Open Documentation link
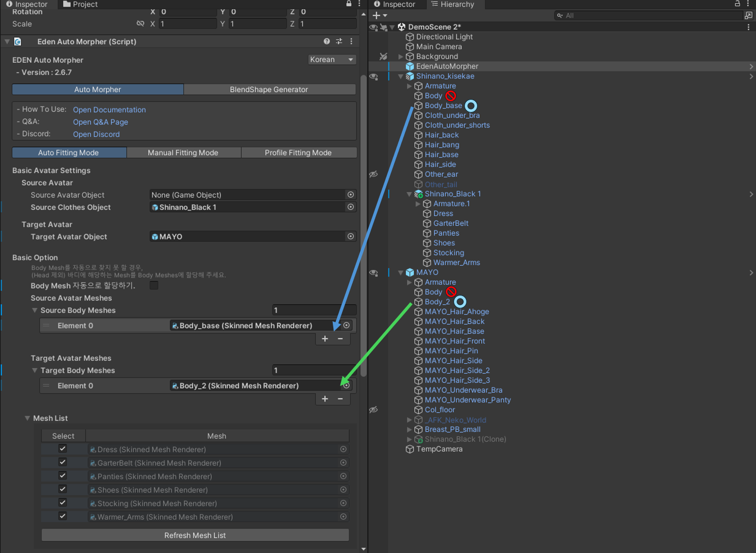 [109, 110]
